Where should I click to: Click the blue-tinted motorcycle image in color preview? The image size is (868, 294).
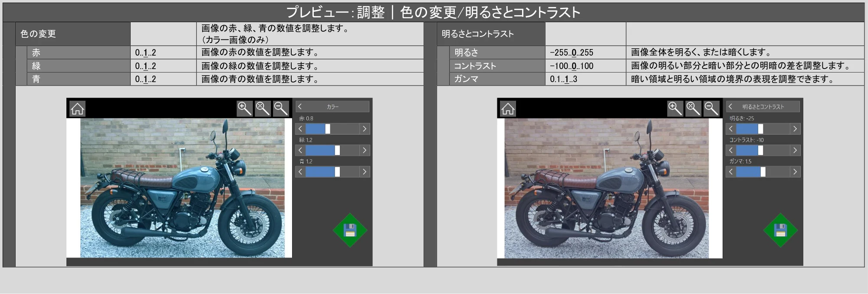(x=183, y=188)
